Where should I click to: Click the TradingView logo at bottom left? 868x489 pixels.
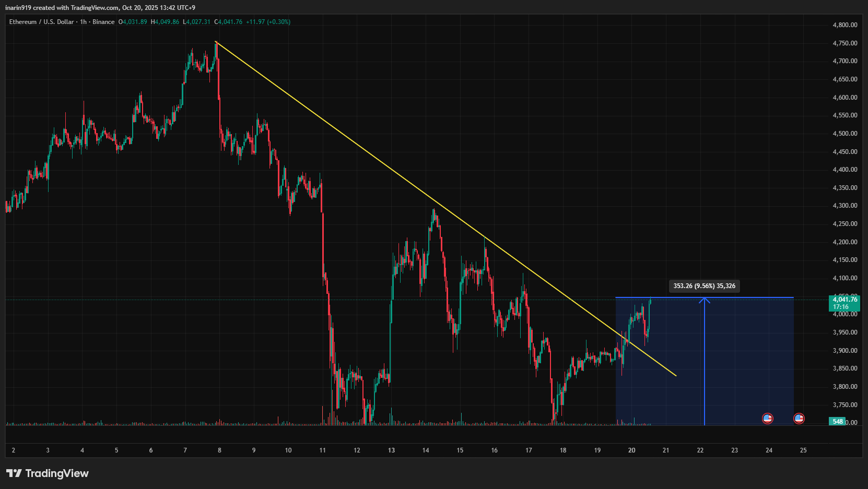pyautogui.click(x=48, y=473)
